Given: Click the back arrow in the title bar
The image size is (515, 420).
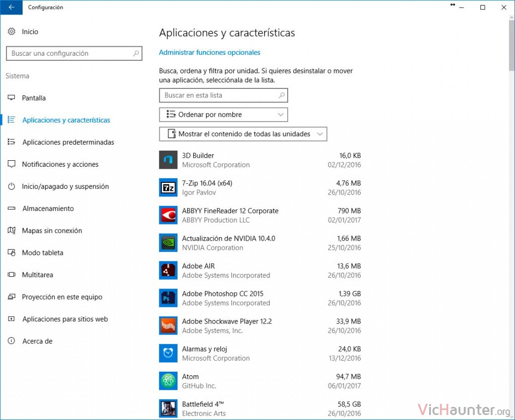Looking at the screenshot, I should [x=11, y=7].
